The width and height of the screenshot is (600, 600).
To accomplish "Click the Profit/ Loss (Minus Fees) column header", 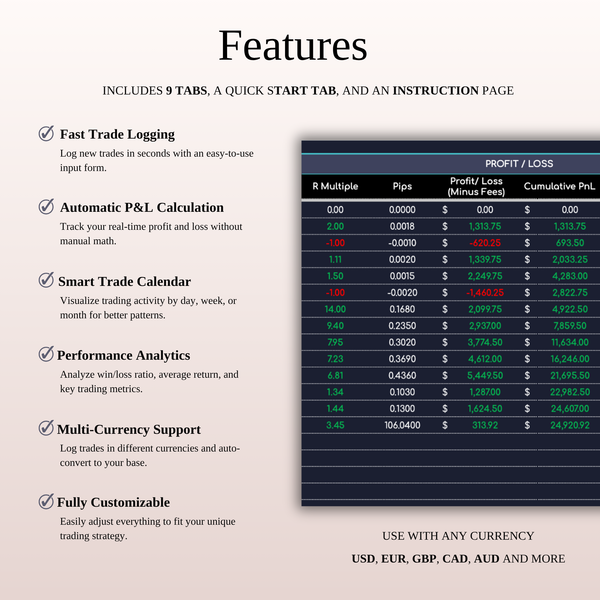I will tap(476, 186).
